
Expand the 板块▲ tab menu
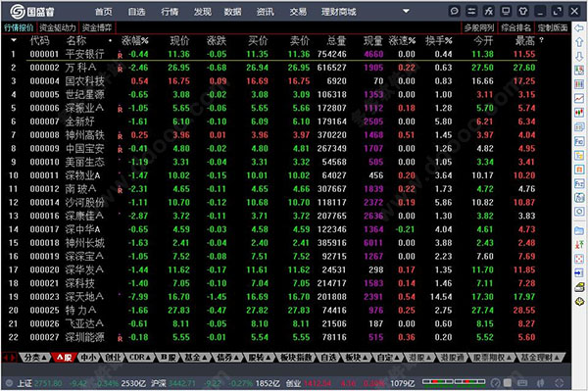356,358
